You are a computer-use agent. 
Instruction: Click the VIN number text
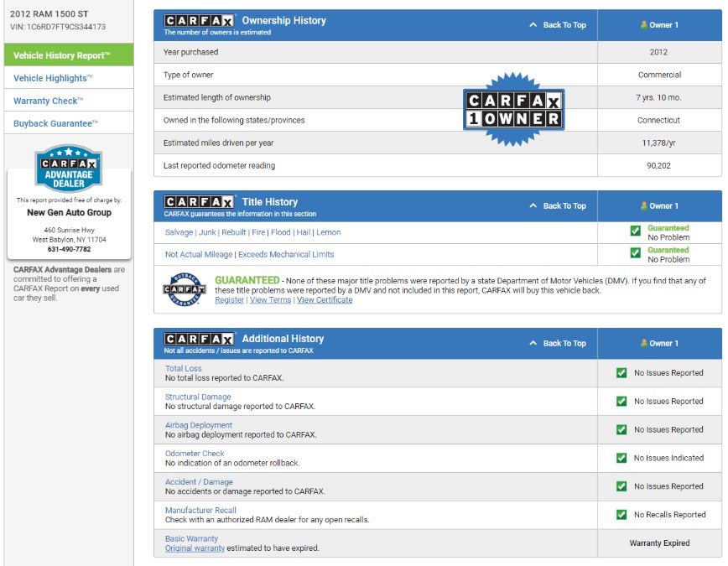(58, 27)
